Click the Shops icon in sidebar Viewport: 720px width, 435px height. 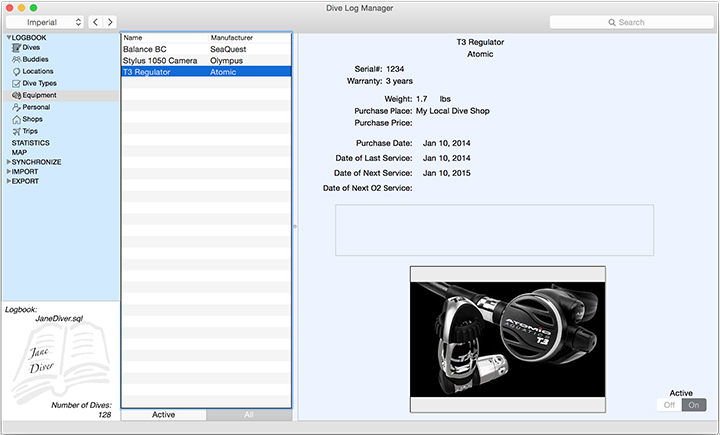(16, 119)
